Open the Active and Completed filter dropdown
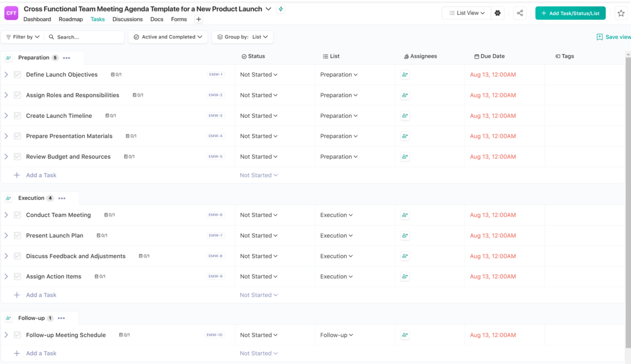 point(167,37)
